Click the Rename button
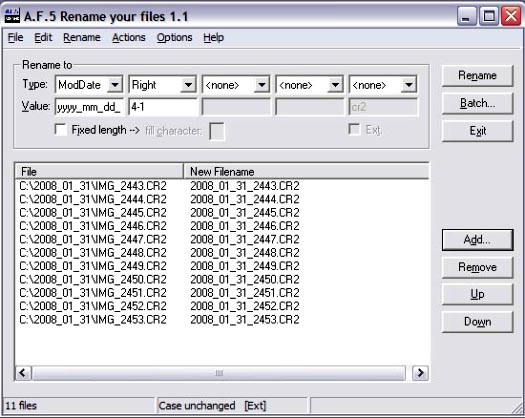Image resolution: width=525 pixels, height=418 pixels. point(477,76)
